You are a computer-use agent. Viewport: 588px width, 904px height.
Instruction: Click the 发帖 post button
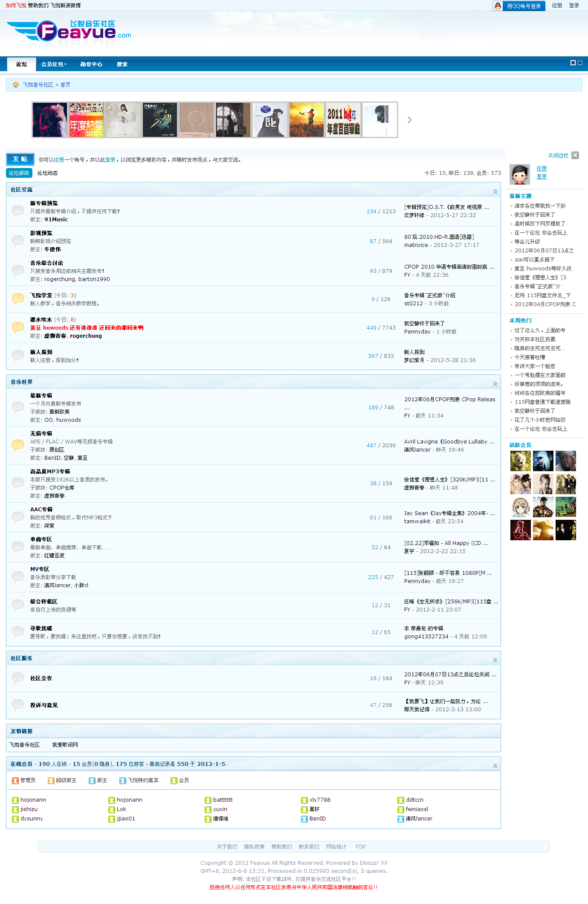[20, 159]
